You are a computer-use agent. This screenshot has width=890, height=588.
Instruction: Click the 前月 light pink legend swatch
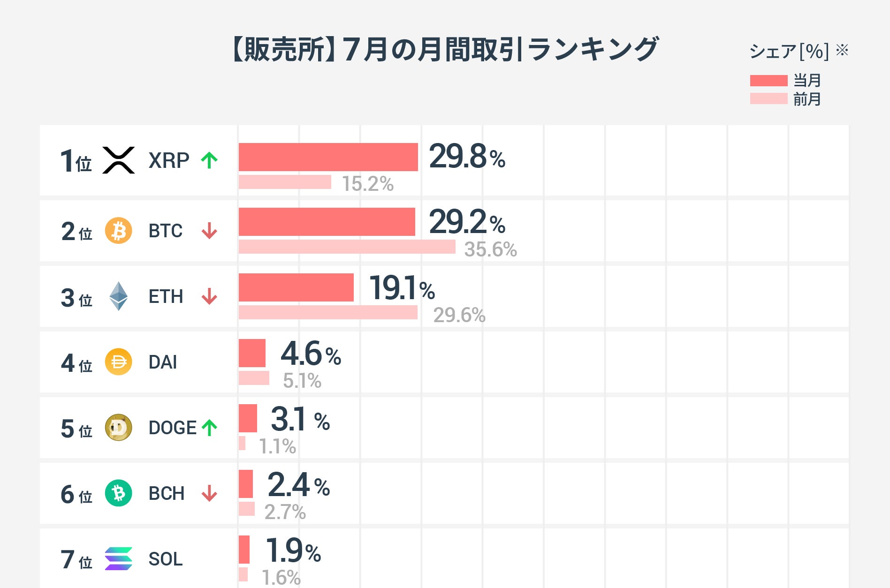pos(768,98)
